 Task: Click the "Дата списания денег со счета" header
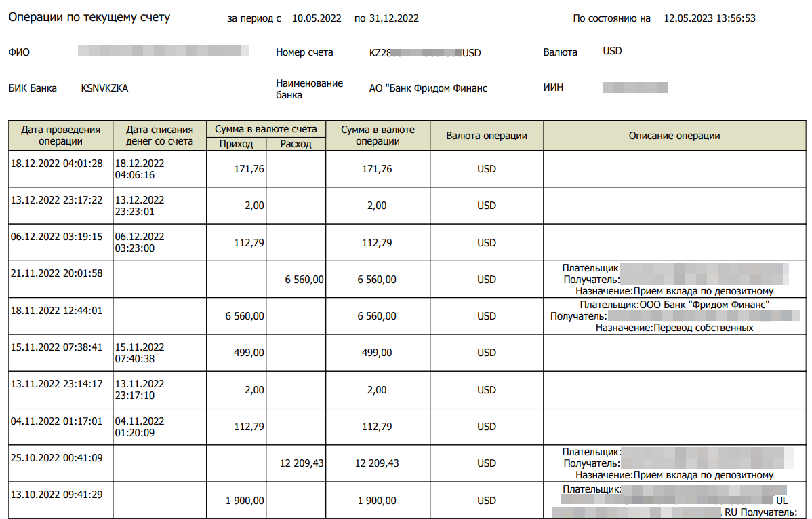(x=159, y=135)
